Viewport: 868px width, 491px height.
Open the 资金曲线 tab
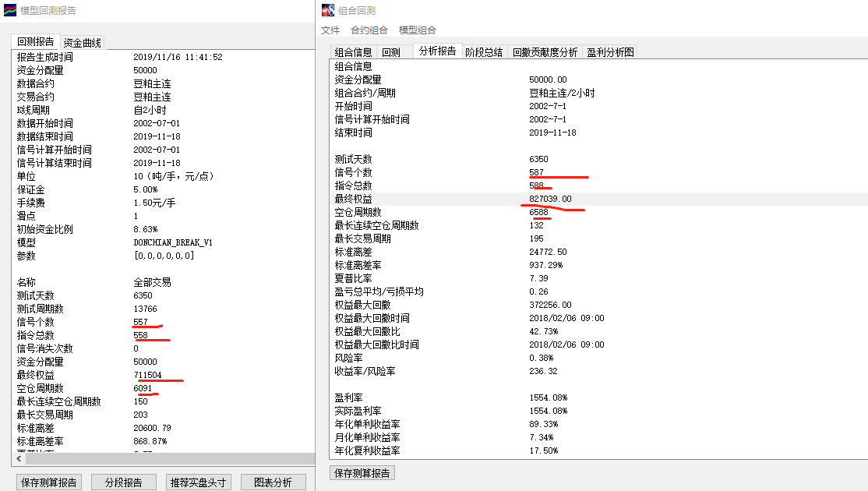(x=82, y=43)
